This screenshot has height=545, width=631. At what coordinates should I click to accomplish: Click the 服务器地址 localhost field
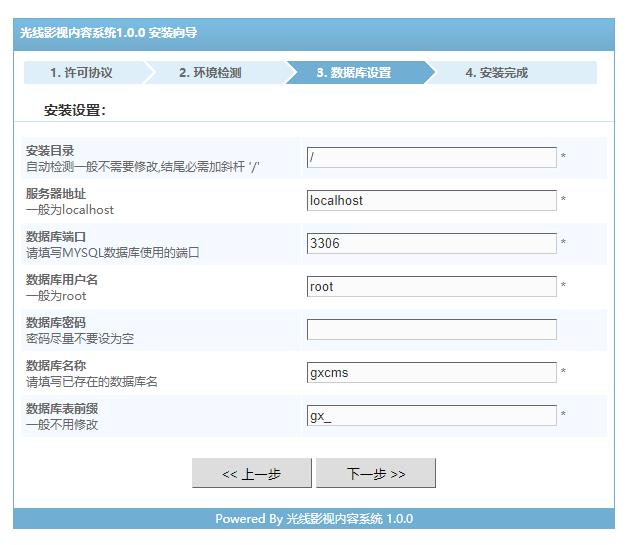431,200
